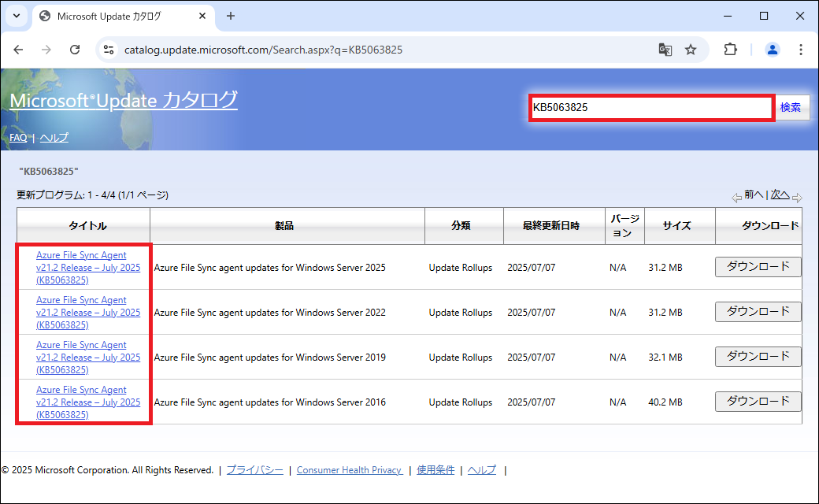
Task: Click the 次へ next page link
Action: (x=780, y=195)
